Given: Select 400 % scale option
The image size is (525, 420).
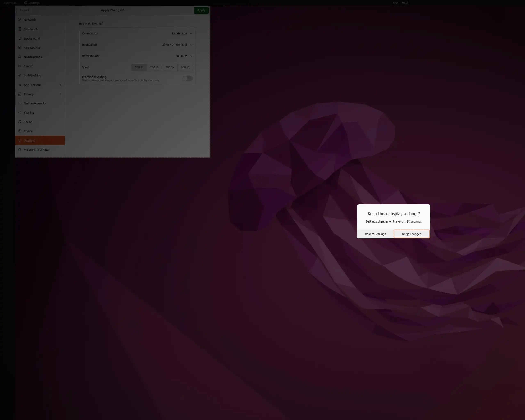Looking at the screenshot, I should click(185, 67).
